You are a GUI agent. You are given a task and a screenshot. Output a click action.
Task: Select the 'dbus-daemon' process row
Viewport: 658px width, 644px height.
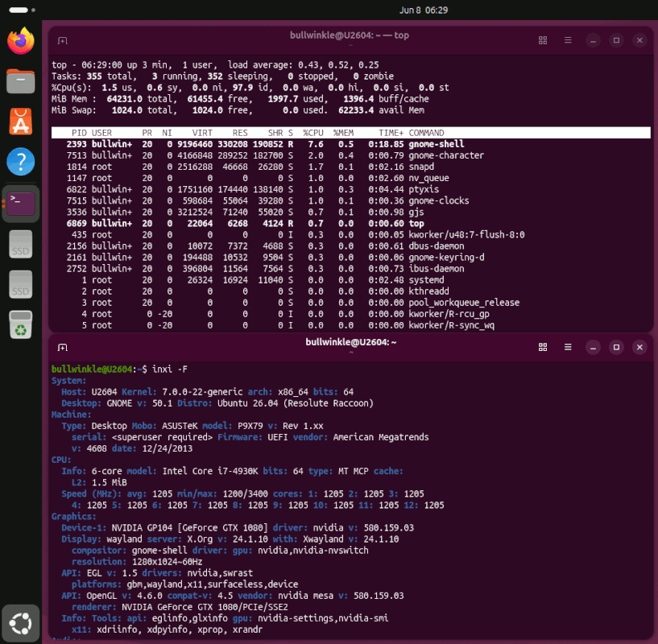351,246
